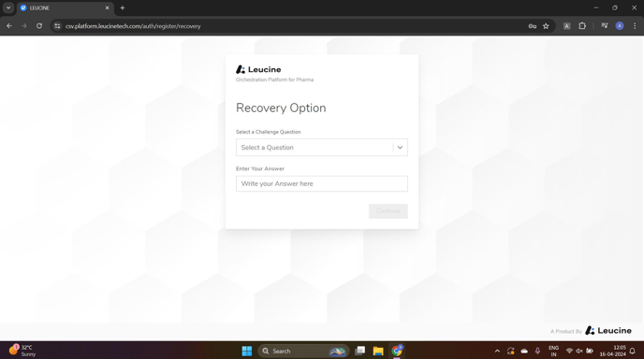View site information icon in address bar
This screenshot has width=644, height=359.
57,26
